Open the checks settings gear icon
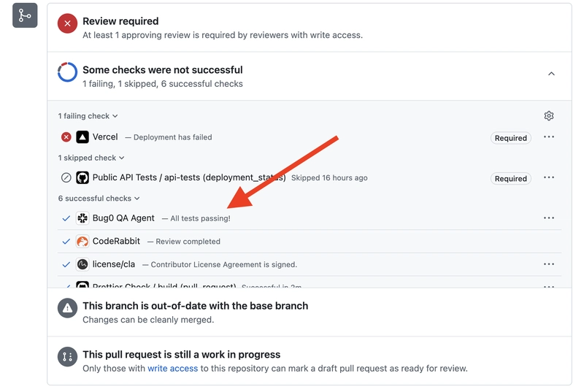The width and height of the screenshot is (584, 392). click(x=549, y=116)
